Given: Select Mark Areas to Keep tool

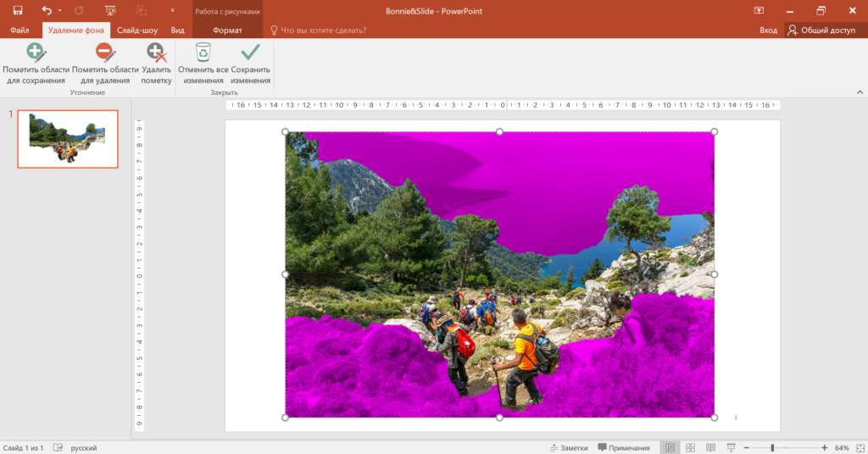Looking at the screenshot, I should (x=36, y=64).
